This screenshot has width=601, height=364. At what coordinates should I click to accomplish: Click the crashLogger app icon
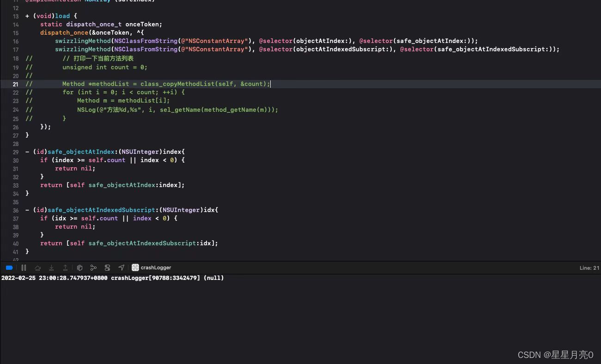pyautogui.click(x=135, y=267)
